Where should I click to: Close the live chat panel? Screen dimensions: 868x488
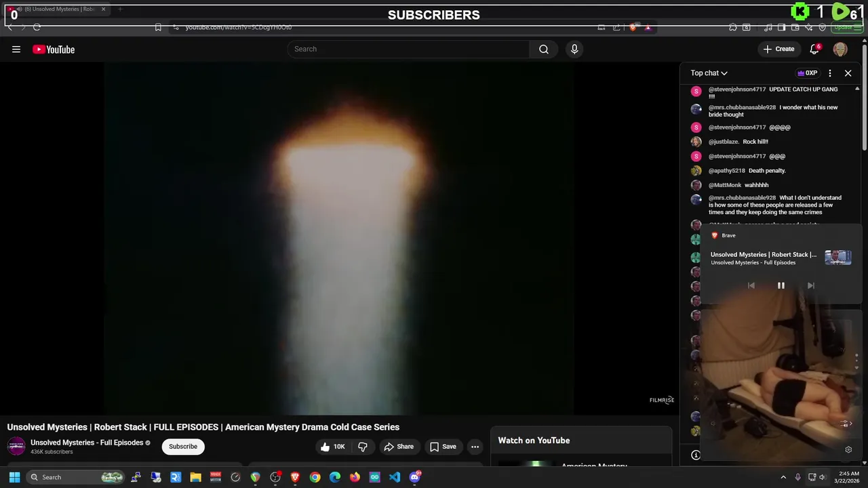tap(848, 73)
